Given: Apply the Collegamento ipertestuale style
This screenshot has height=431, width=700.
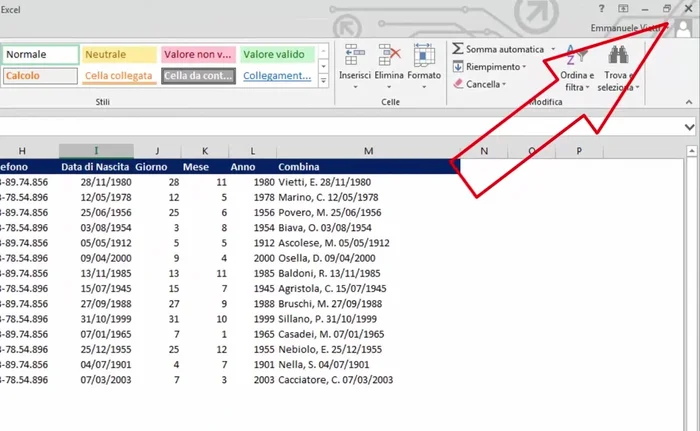Looking at the screenshot, I should pos(277,76).
